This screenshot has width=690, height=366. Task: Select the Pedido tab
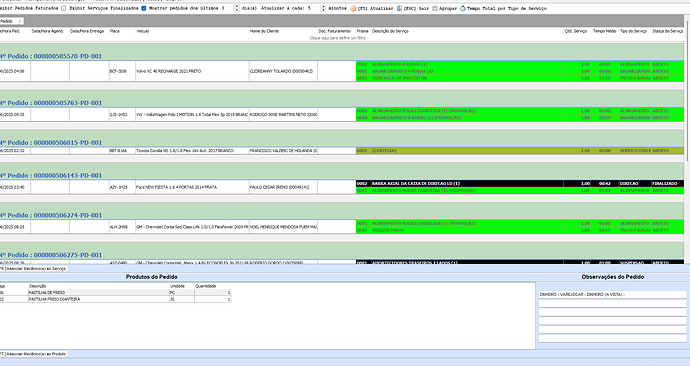pos(11,21)
